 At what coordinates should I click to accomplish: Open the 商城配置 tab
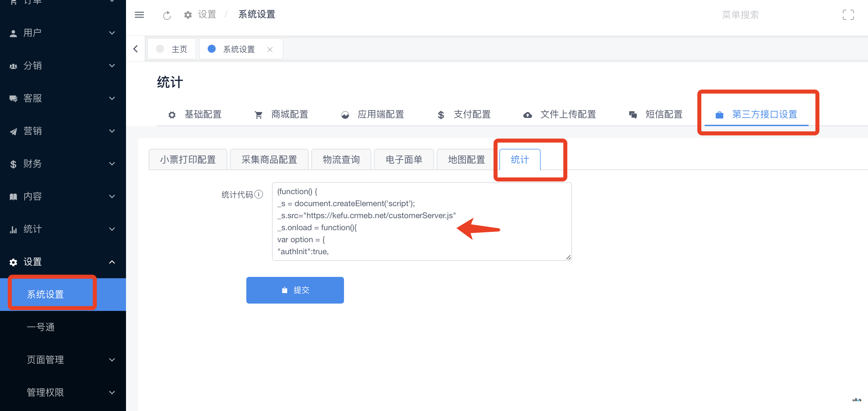pos(281,115)
